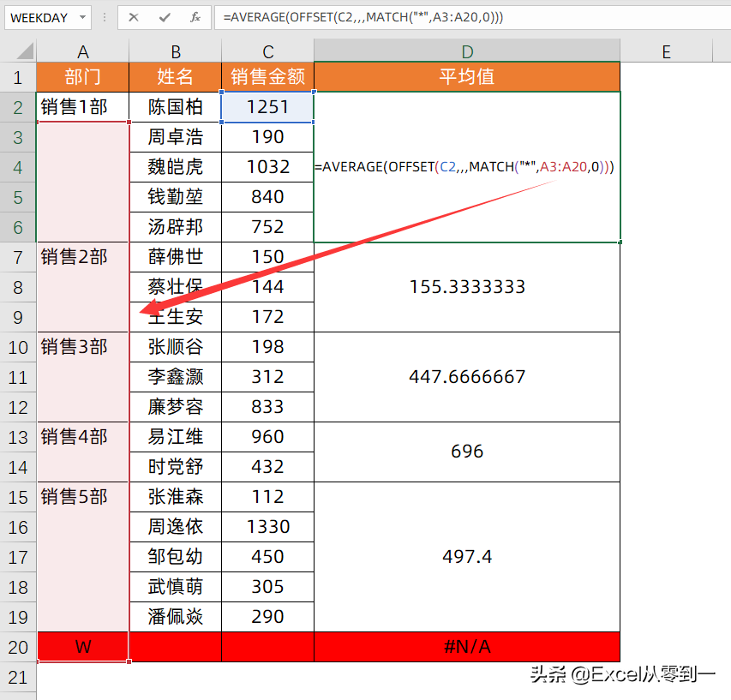This screenshot has height=700, width=731.
Task: Select row 21 header
Action: (x=18, y=677)
